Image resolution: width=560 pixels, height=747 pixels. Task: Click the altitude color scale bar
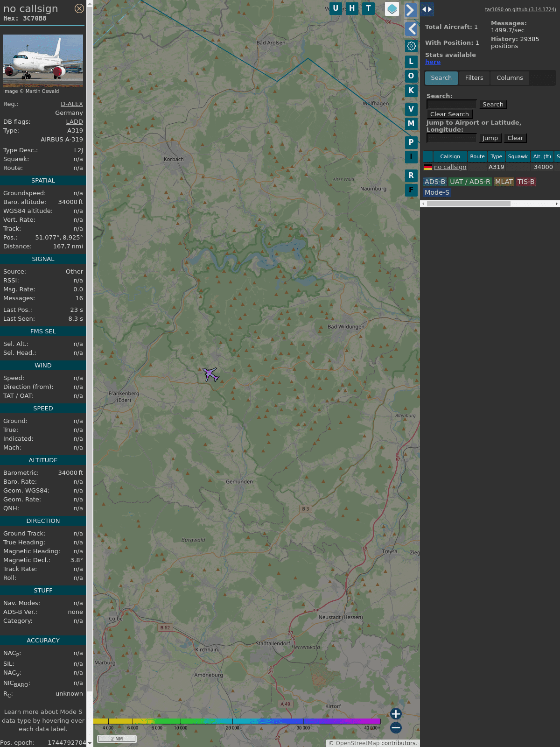pos(237,721)
